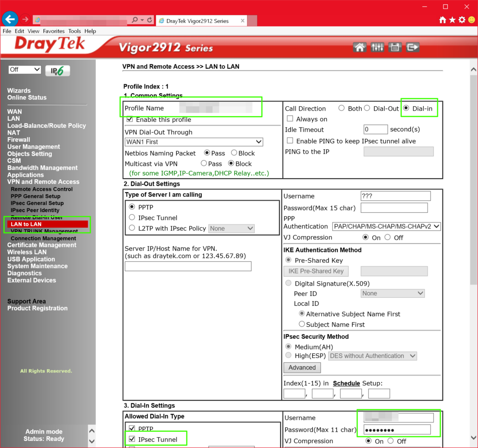Open DES without Authentication dropdown

(373, 356)
